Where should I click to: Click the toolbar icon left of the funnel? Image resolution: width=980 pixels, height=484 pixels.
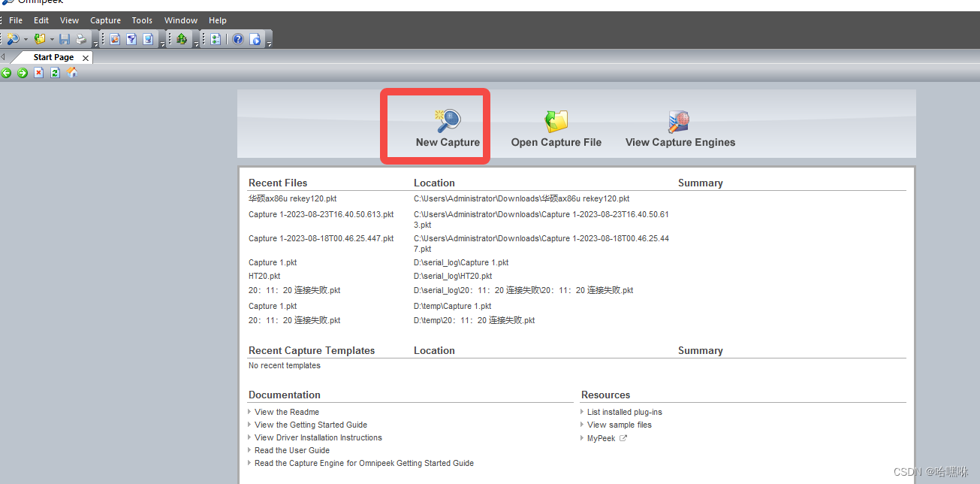pos(115,39)
